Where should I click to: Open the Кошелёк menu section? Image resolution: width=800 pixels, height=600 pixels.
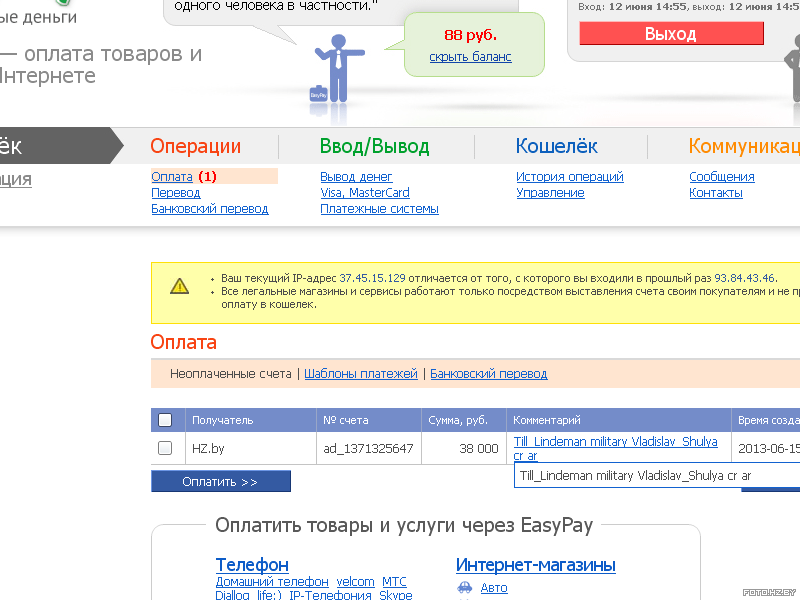click(556, 146)
